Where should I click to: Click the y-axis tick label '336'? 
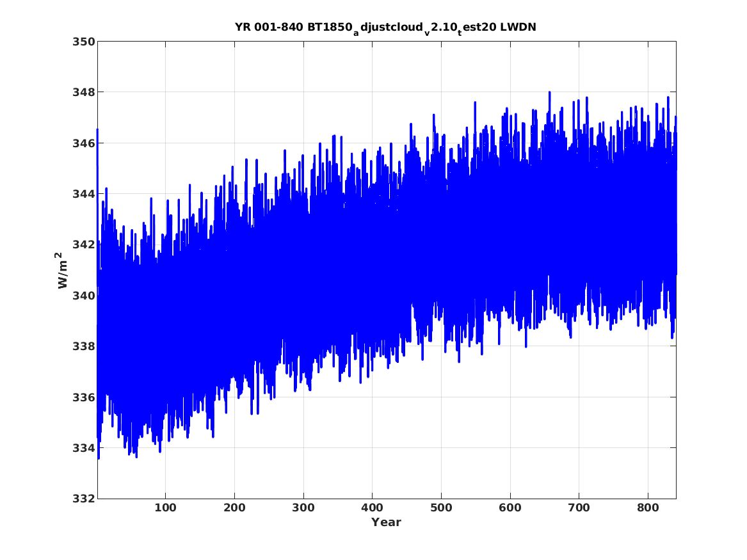(83, 397)
